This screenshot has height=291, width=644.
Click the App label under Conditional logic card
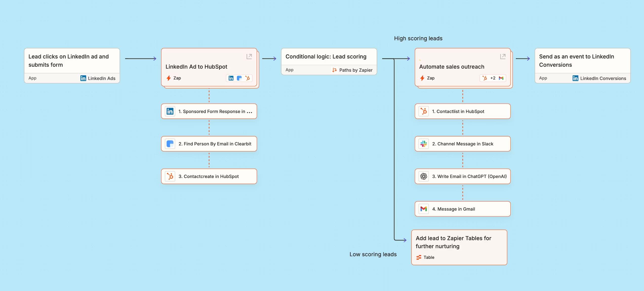(x=289, y=70)
